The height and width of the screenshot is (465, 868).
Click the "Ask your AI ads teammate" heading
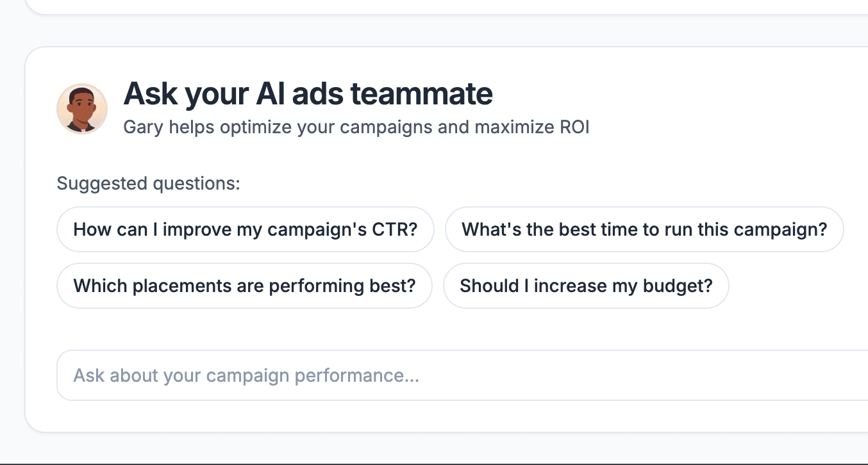tap(308, 94)
